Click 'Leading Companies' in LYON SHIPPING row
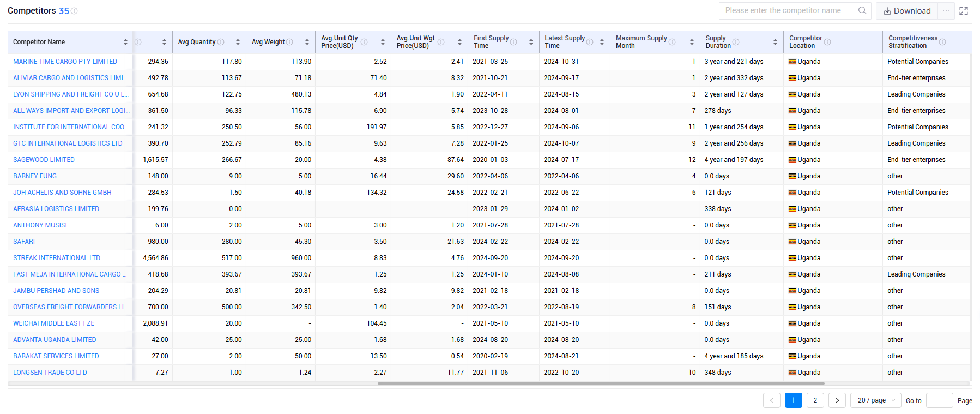980x414 pixels. tap(916, 94)
